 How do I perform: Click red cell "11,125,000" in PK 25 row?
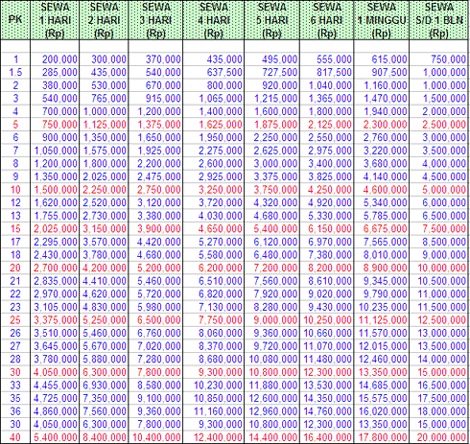[382, 320]
